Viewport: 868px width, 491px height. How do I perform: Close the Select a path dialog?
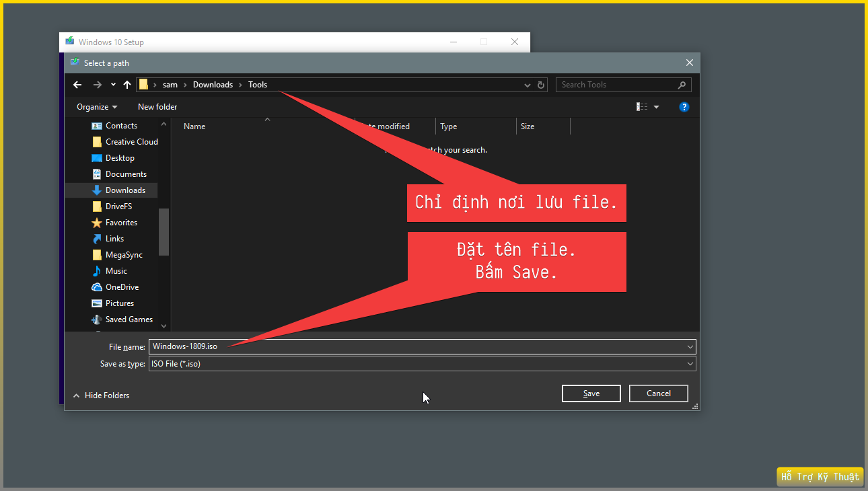[x=689, y=63]
